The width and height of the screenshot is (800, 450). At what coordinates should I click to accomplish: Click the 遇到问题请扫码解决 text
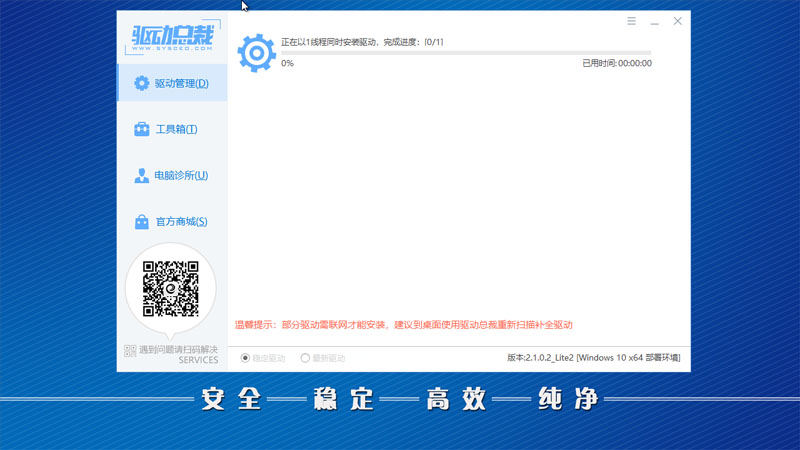(179, 350)
